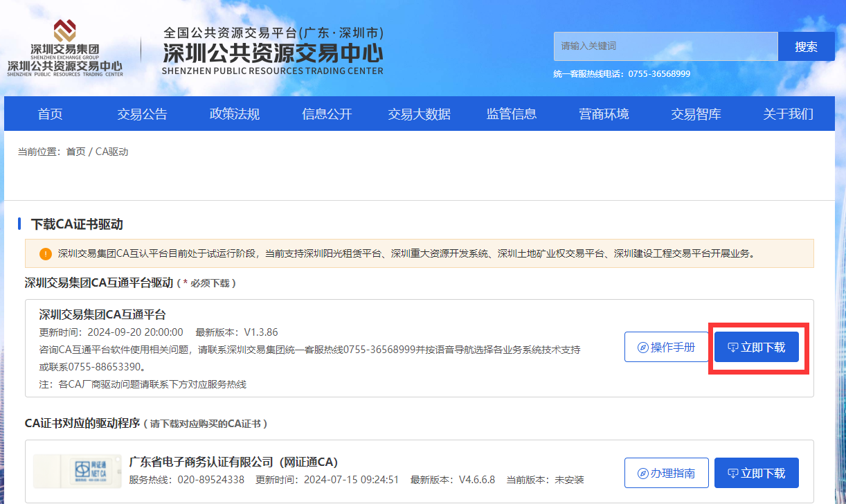Click the Shenzhen Exchange Group logo
Viewport: 846px width, 504px height.
[65, 48]
